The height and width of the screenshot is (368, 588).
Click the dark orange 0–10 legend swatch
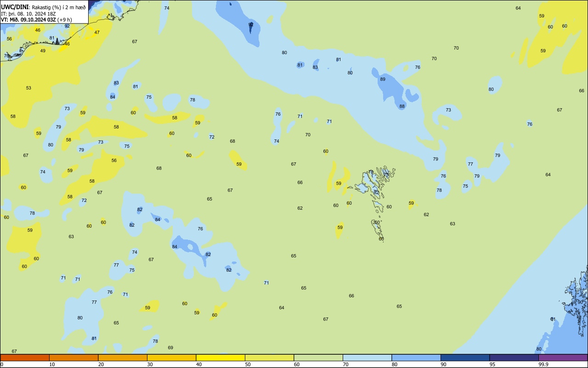pyautogui.click(x=25, y=357)
